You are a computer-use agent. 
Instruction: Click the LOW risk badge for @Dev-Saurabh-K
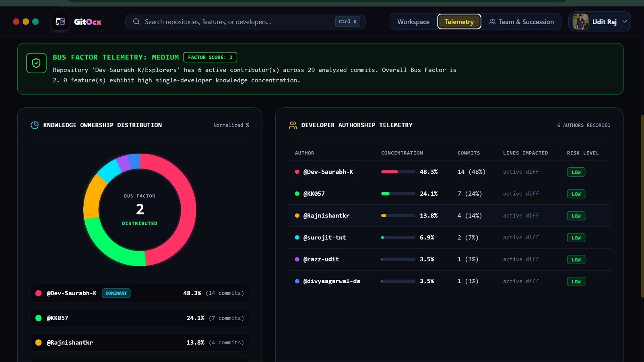click(576, 172)
